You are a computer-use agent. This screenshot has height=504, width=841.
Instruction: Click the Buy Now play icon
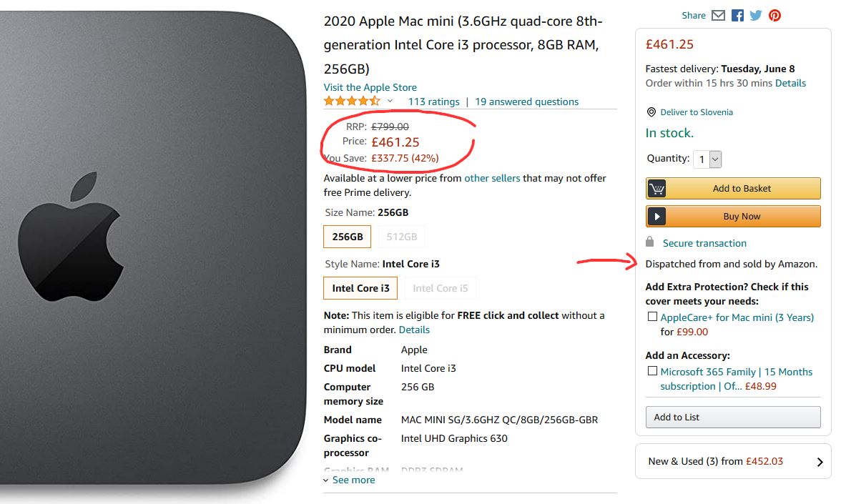click(x=656, y=217)
